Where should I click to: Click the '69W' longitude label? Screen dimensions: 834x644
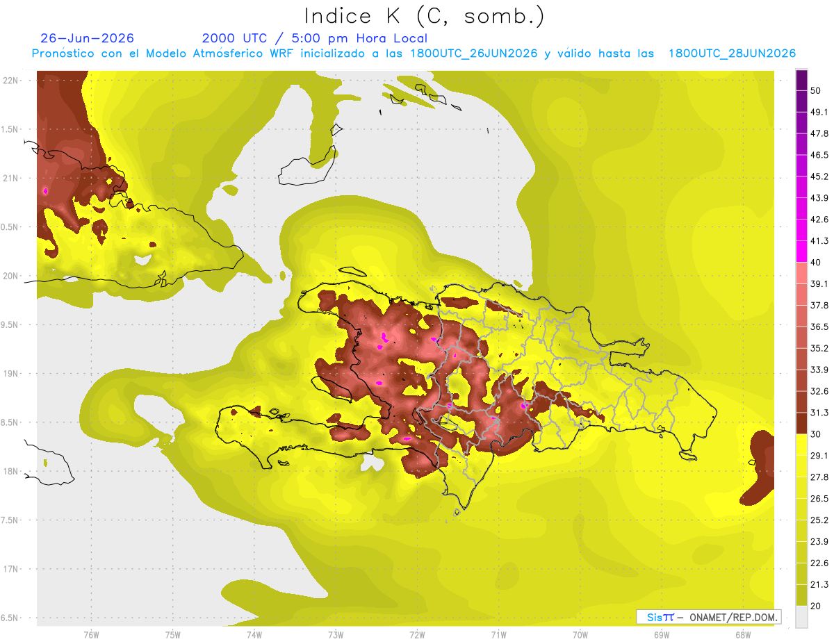pyautogui.click(x=661, y=634)
